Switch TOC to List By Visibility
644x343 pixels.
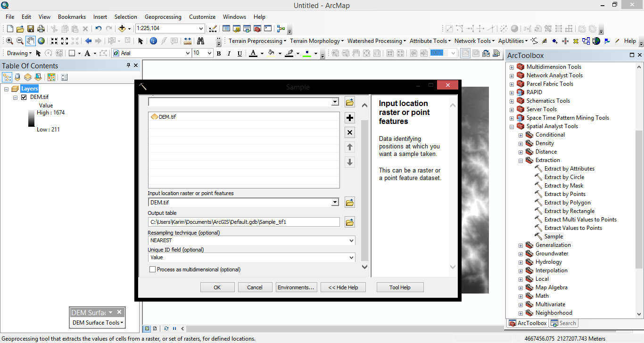pyautogui.click(x=28, y=77)
